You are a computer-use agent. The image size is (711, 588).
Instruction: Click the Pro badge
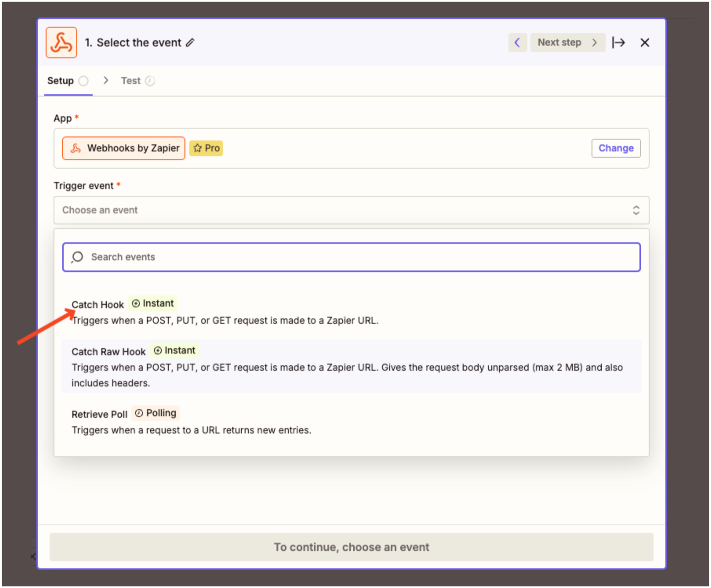point(206,148)
